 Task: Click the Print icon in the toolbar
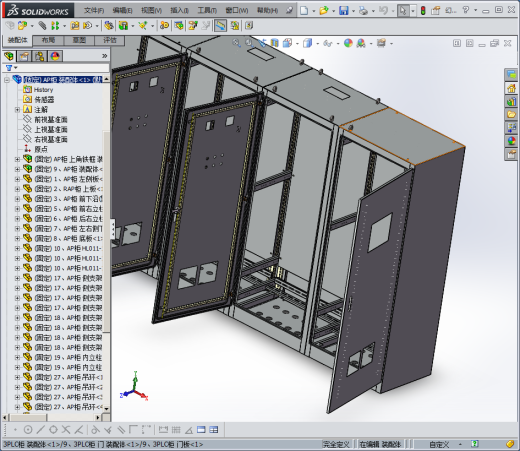click(363, 10)
